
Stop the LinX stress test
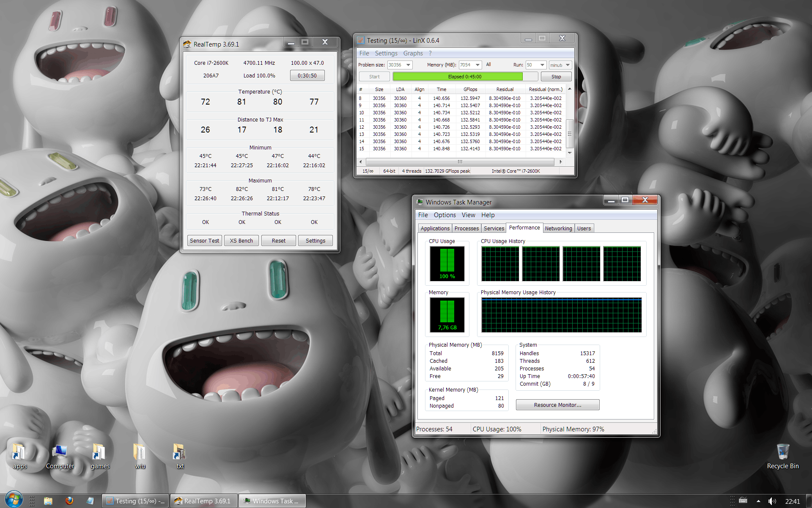(x=556, y=77)
